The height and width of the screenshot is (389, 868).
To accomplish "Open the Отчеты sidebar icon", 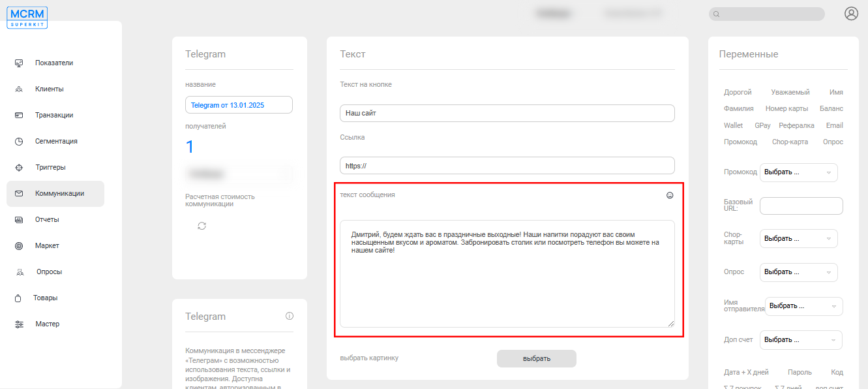I will (19, 220).
